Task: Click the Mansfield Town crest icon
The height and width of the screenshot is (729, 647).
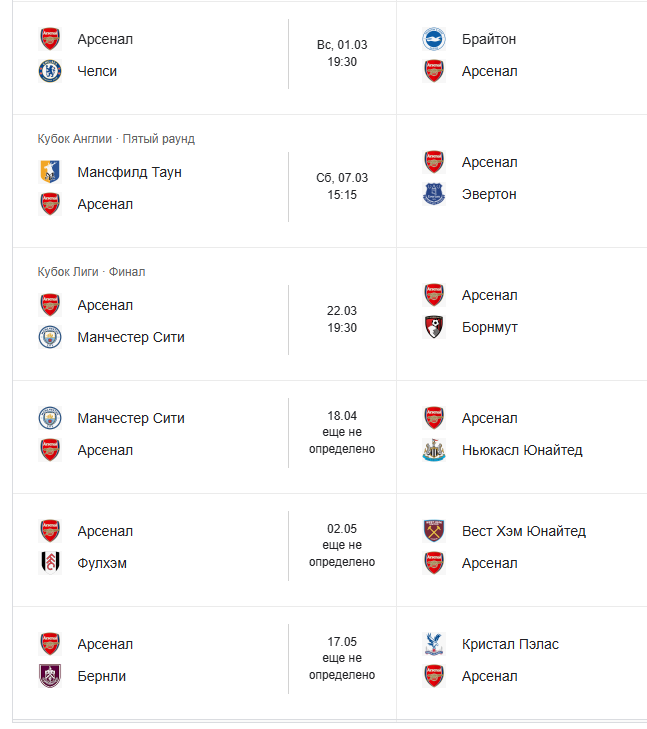Action: click(50, 172)
